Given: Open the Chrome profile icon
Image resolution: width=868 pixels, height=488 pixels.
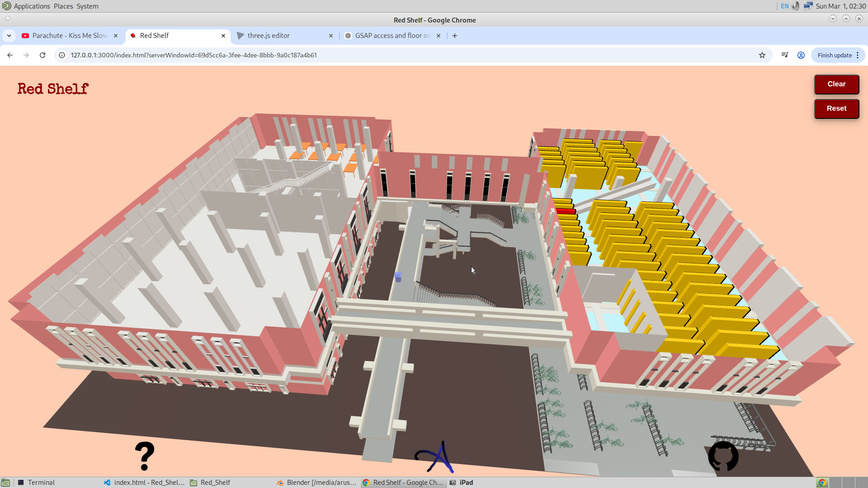Looking at the screenshot, I should click(x=801, y=55).
